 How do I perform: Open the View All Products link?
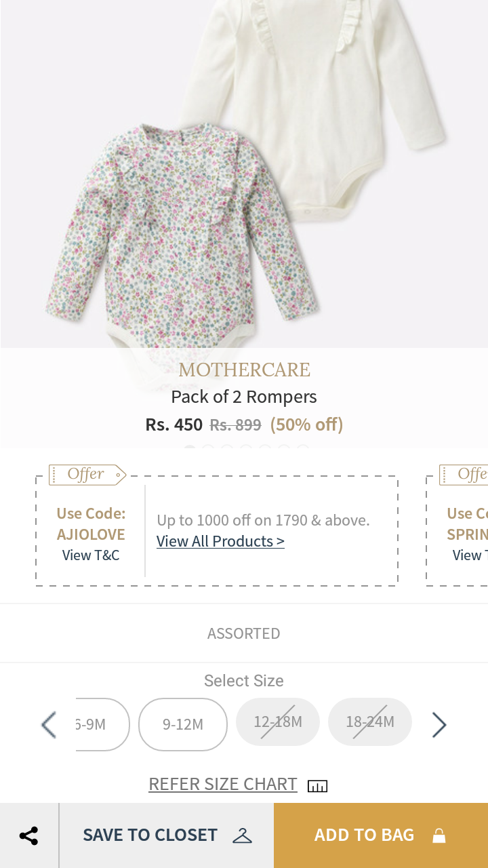coord(220,541)
